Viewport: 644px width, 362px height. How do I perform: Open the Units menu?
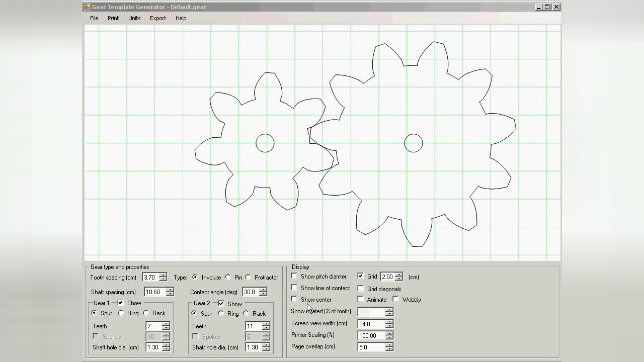(134, 18)
